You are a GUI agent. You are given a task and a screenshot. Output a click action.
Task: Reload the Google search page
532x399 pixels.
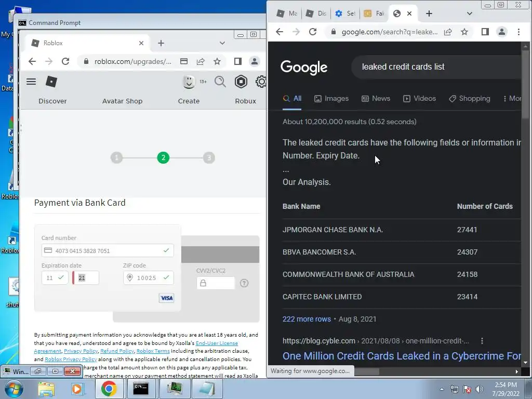click(313, 32)
